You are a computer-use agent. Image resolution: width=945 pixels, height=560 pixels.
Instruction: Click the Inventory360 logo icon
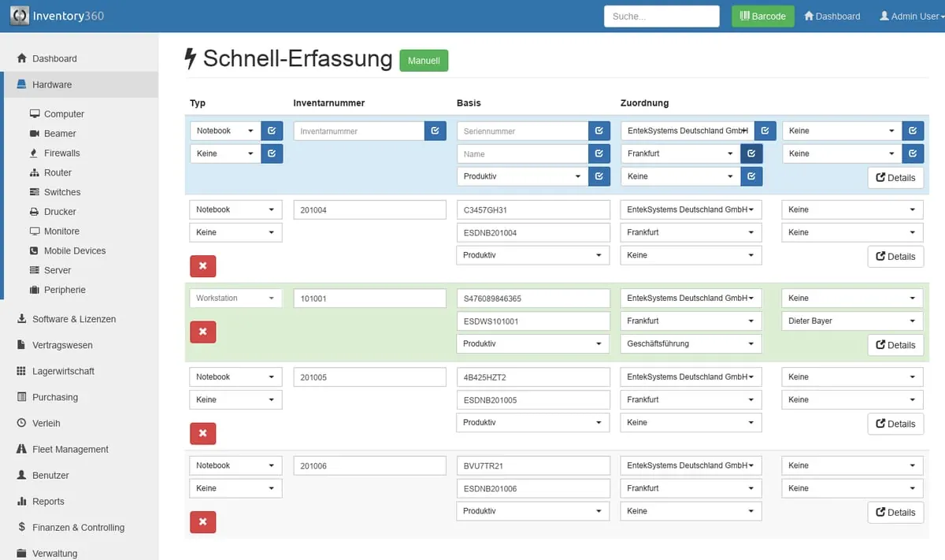point(20,16)
